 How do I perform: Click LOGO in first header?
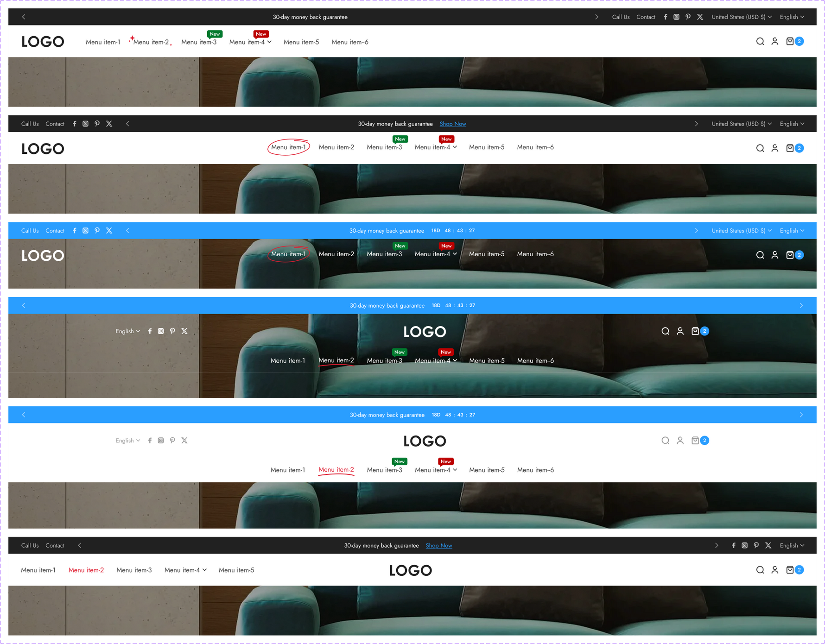click(x=43, y=42)
